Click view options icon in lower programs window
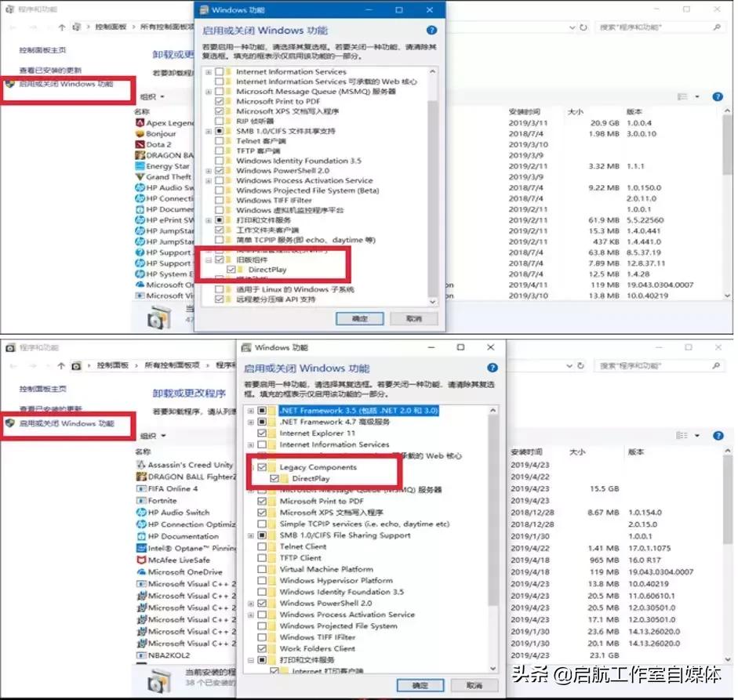Viewport: 738px width, 700px height. coord(682,435)
